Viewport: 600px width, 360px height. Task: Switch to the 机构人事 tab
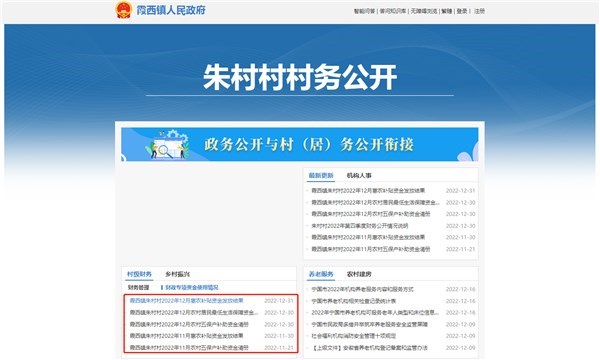(359, 176)
